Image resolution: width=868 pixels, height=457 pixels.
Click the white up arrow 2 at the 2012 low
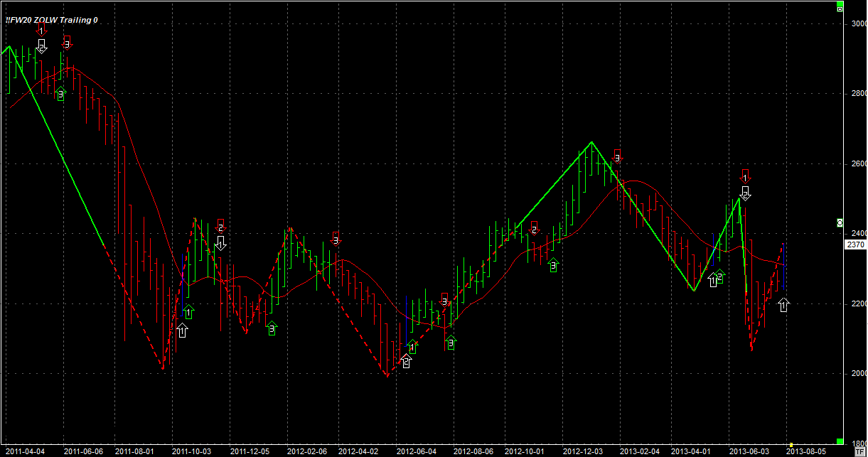[406, 361]
